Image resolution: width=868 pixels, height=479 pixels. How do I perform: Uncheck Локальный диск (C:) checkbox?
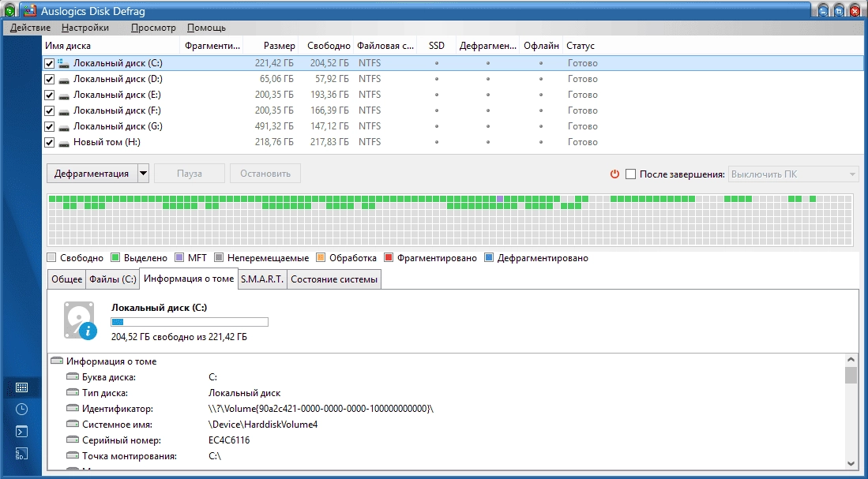pyautogui.click(x=49, y=63)
